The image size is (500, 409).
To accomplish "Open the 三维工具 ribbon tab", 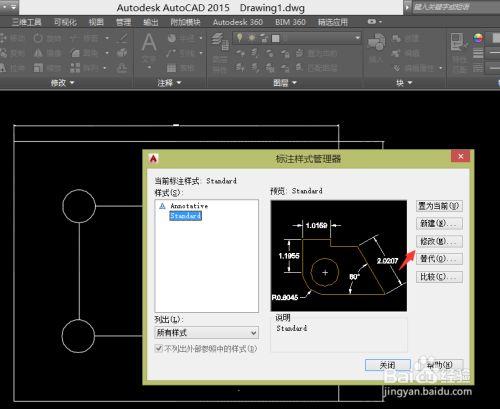I will point(27,22).
